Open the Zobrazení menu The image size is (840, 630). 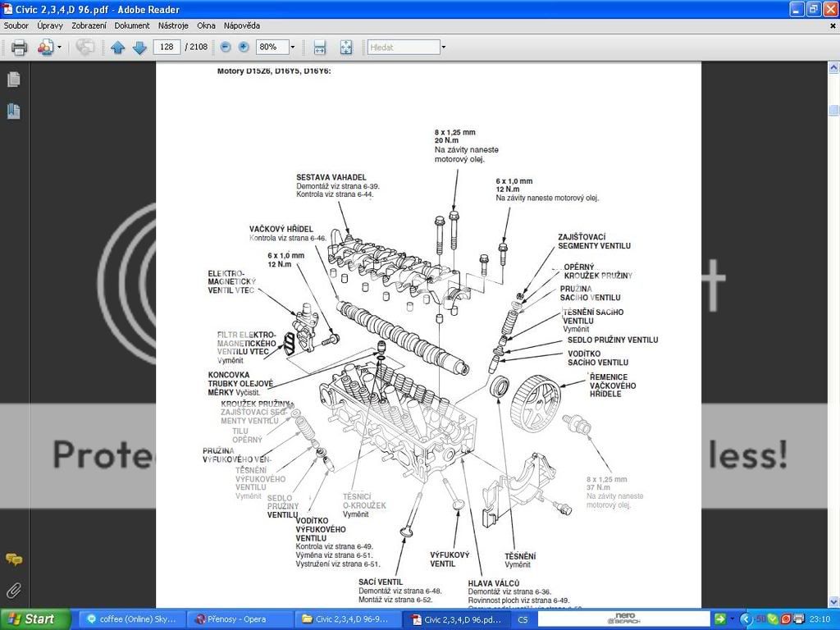coord(89,25)
